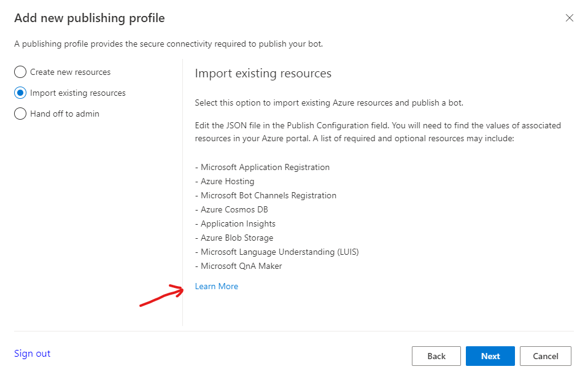The height and width of the screenshot is (380, 588).
Task: Click the 'Edit the JSON file' paragraph
Action: pyautogui.click(x=377, y=131)
